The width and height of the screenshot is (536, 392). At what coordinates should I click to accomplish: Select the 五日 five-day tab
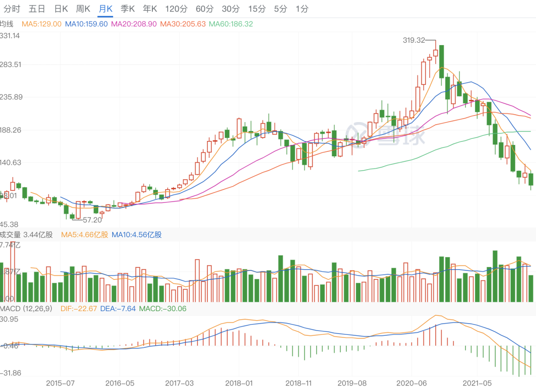[x=37, y=8]
